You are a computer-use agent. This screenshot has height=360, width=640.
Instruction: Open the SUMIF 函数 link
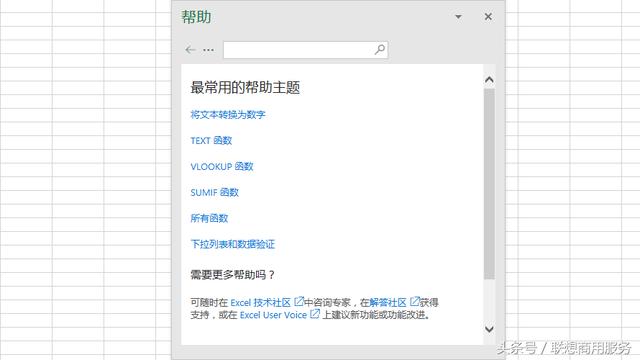pos(214,192)
